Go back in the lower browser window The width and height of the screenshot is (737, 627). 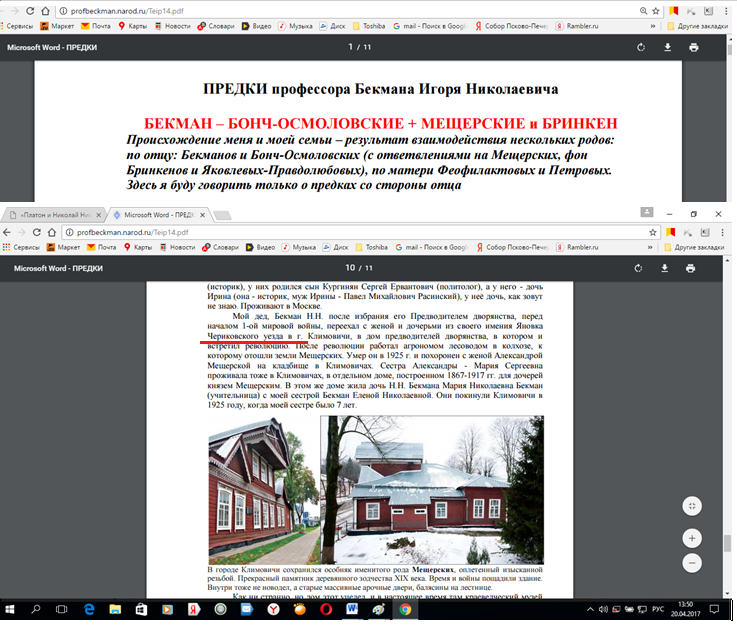coord(7,232)
